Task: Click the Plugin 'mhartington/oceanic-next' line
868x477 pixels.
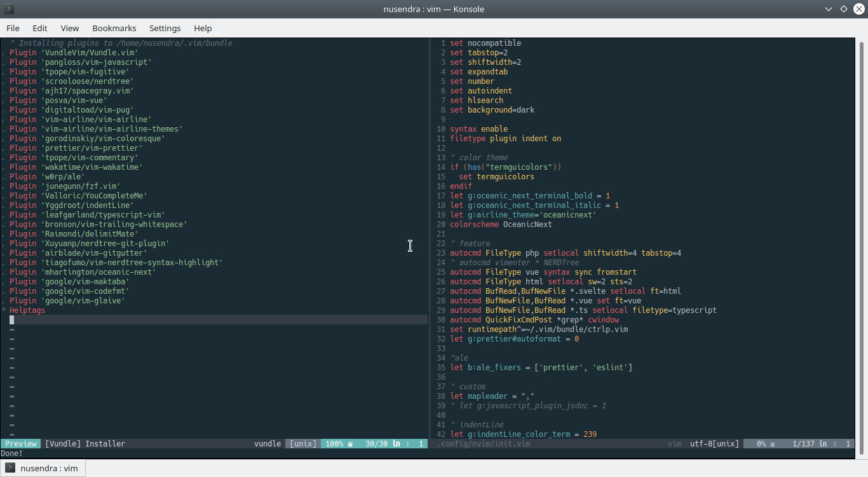Action: 83,272
